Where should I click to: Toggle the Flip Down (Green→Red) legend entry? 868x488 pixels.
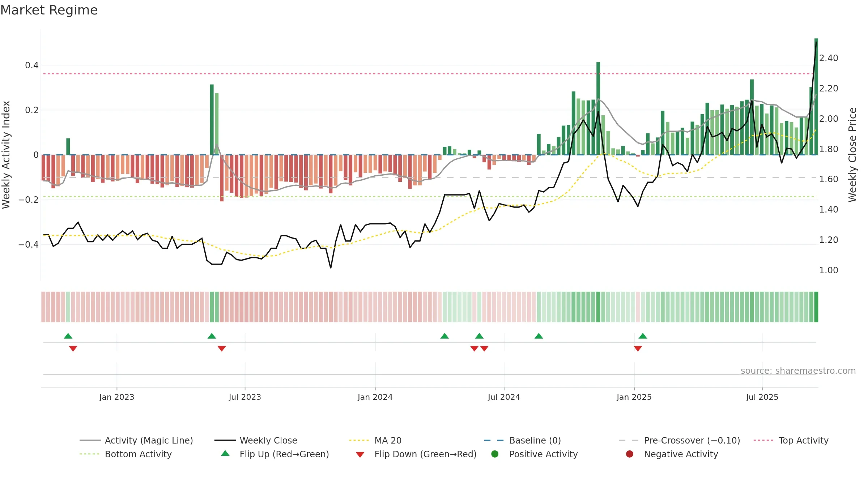coord(416,454)
